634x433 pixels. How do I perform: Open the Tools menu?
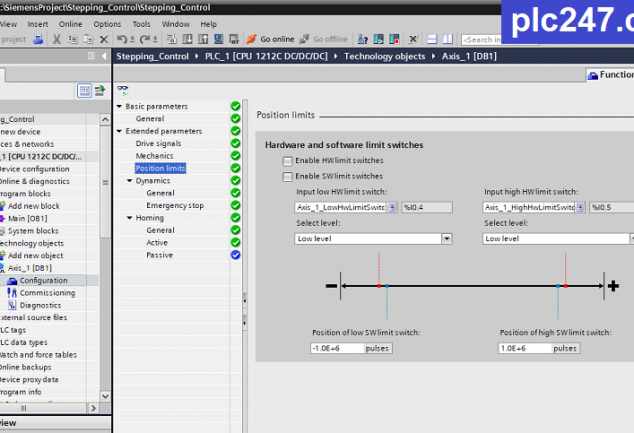pos(142,24)
